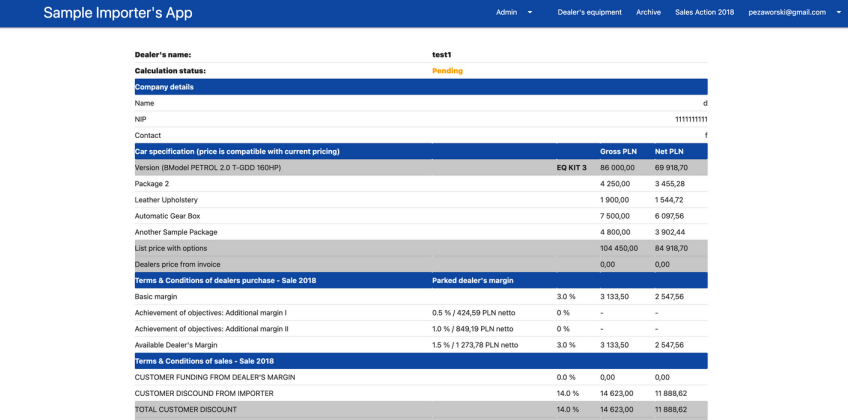Screen dimensions: 848x420
Task: Open the Admin dropdown menu
Action: 514,13
